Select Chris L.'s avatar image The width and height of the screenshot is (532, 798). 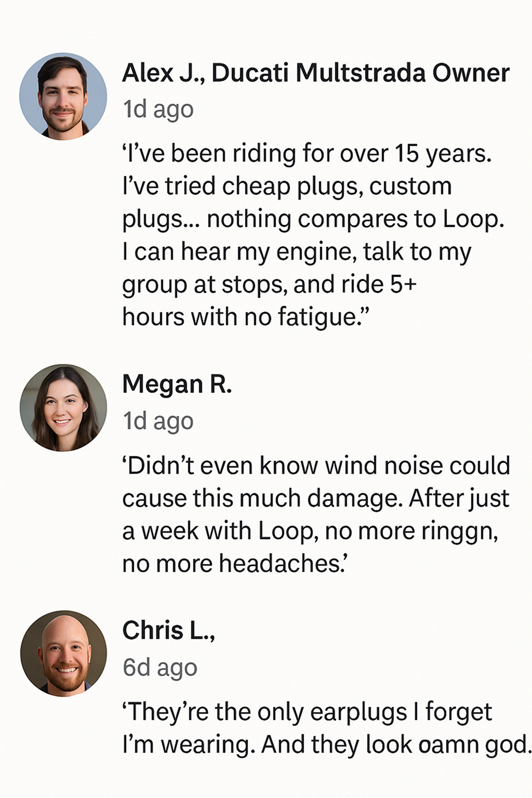63,653
